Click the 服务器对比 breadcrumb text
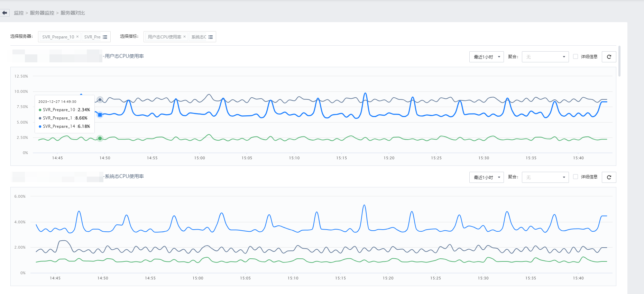This screenshot has width=644, height=294. click(x=73, y=13)
